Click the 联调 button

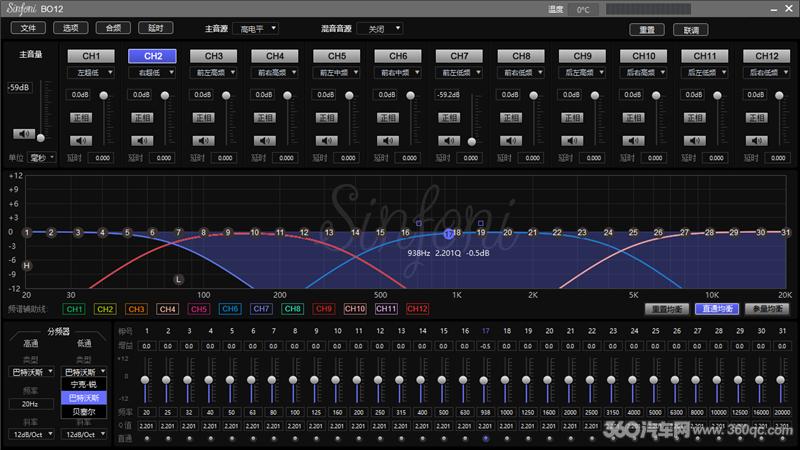691,30
